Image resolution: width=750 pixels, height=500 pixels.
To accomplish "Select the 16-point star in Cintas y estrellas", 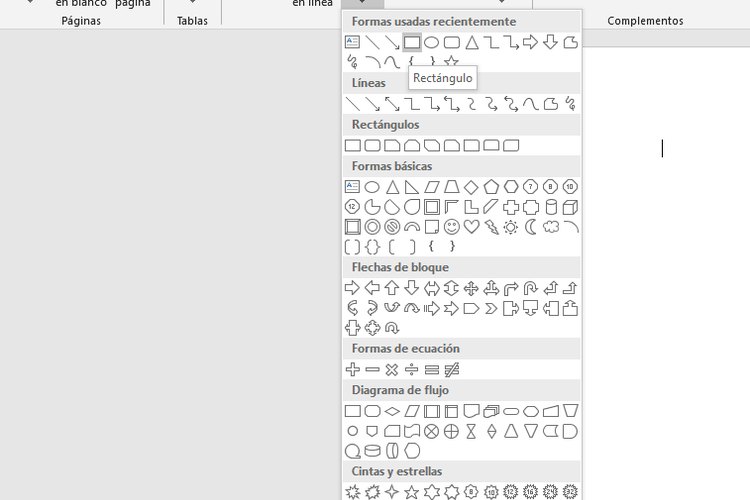I will pyautogui.click(x=530, y=492).
